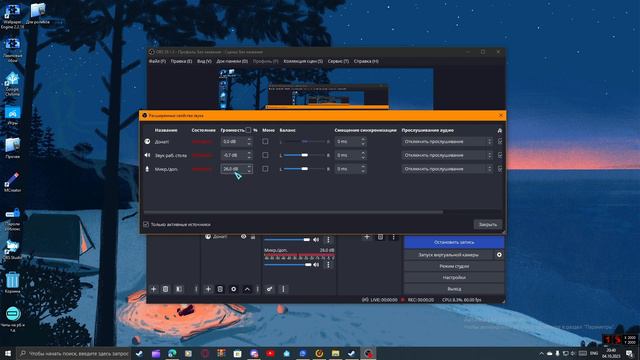Click Запуск виртуальной камеры button
The image size is (640, 360).
(x=449, y=255)
